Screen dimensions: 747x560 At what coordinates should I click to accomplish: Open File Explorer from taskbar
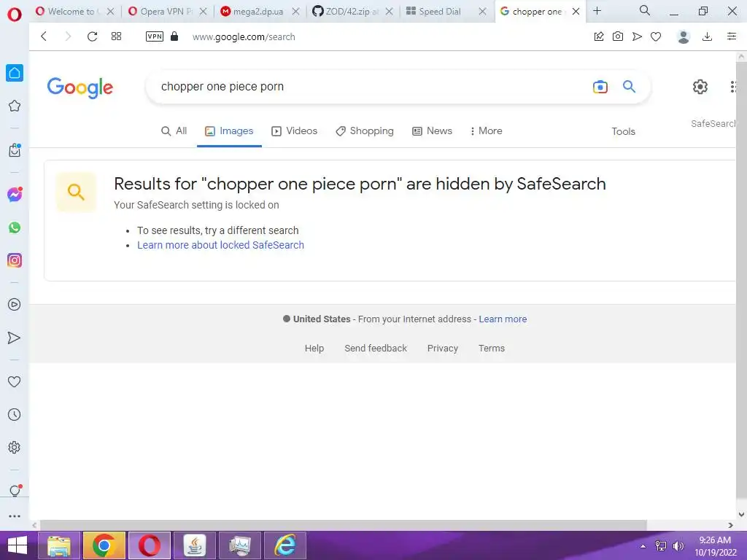pyautogui.click(x=59, y=545)
